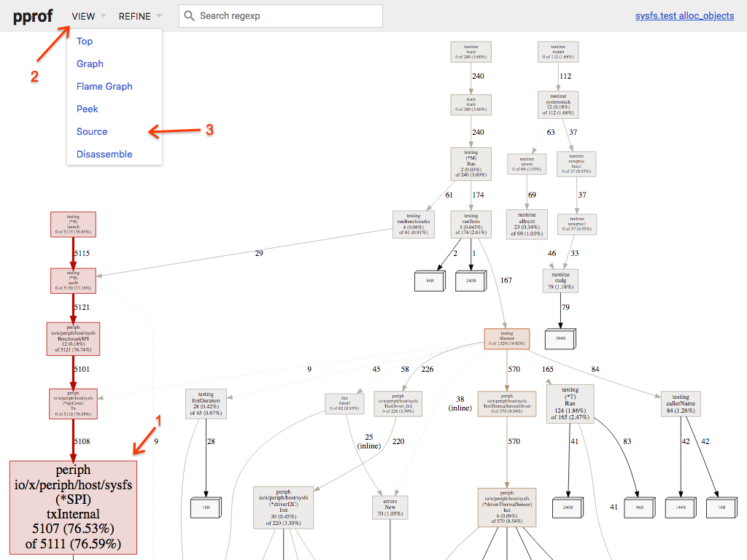Select the BenchmarkSPI graph node
747x560 pixels.
pos(73,339)
